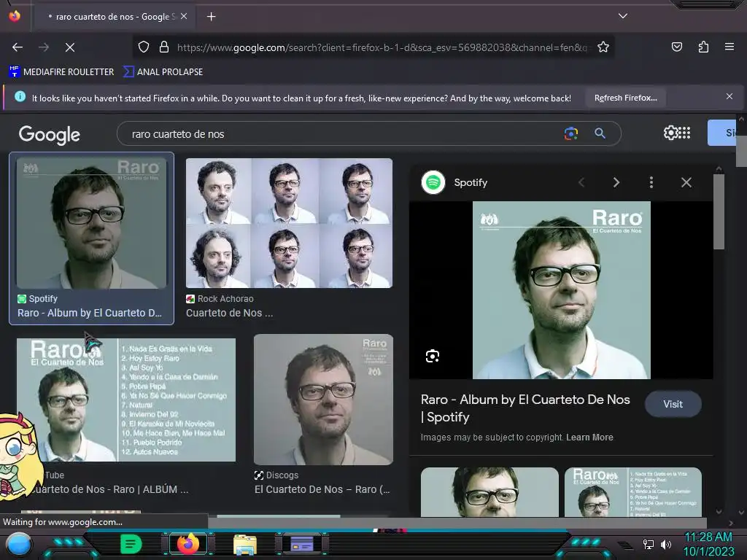Click the forward navigation arrow

tap(44, 47)
